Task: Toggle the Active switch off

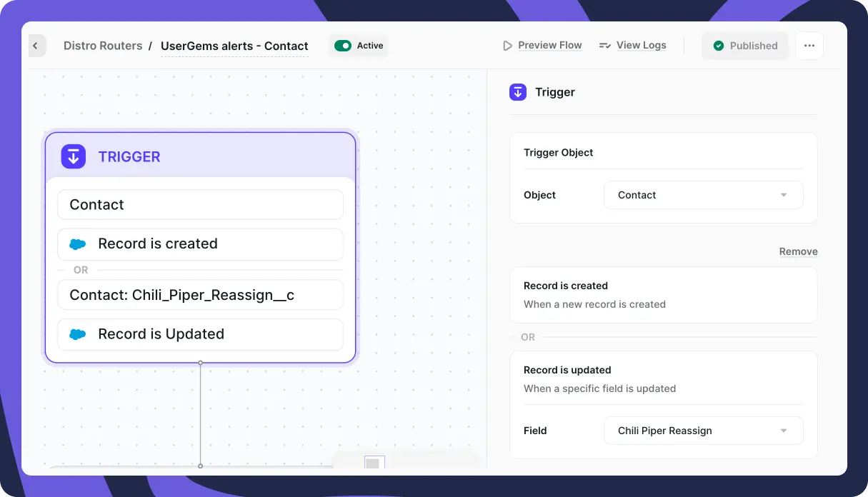Action: coord(343,46)
